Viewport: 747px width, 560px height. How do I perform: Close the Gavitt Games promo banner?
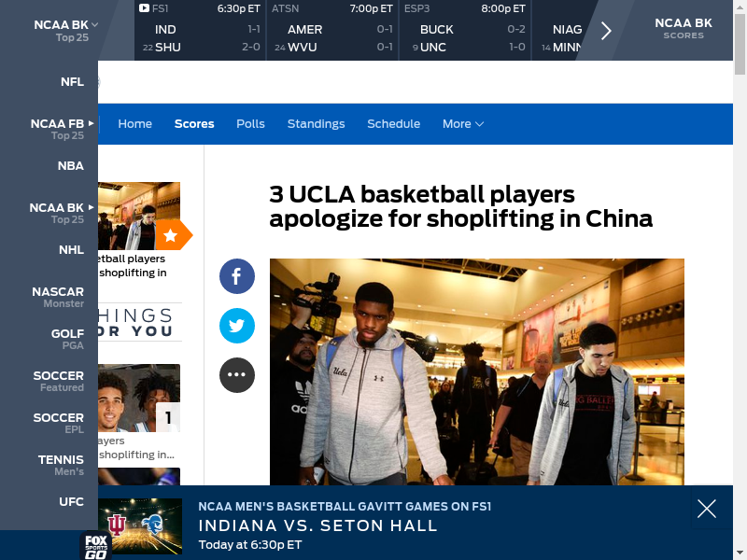tap(707, 509)
